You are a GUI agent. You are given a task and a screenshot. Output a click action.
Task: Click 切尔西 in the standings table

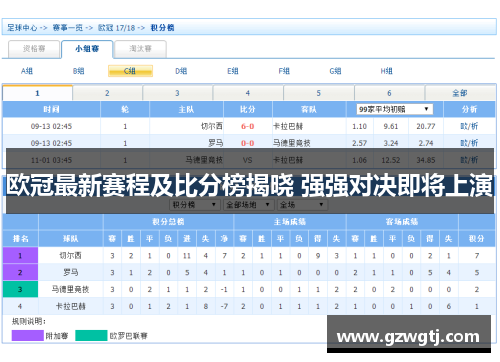[70, 256]
